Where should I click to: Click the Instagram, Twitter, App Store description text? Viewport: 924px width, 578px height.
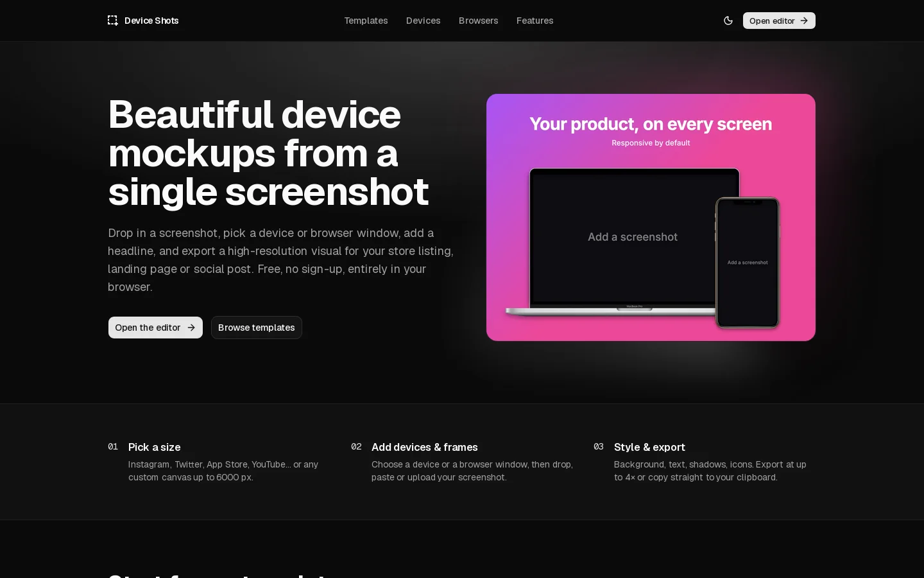(x=223, y=471)
